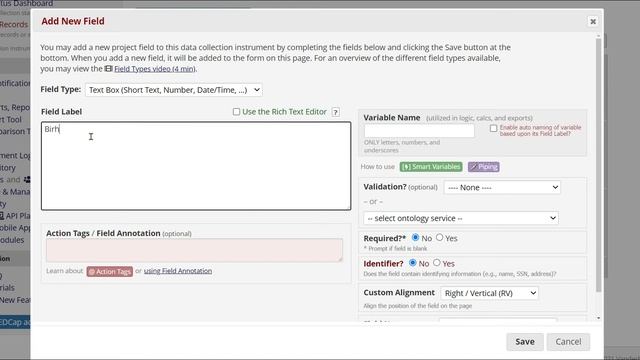Open the Smart Variables help button
Image resolution: width=640 pixels, height=360 pixels.
pyautogui.click(x=431, y=167)
